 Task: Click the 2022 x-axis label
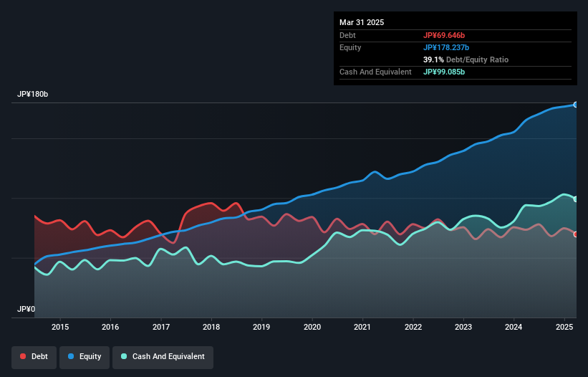413,328
